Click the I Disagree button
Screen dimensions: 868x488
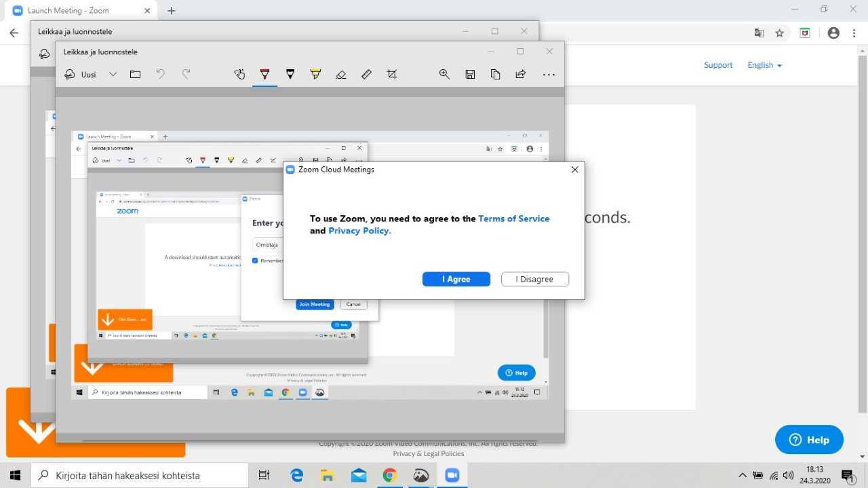pyautogui.click(x=534, y=279)
